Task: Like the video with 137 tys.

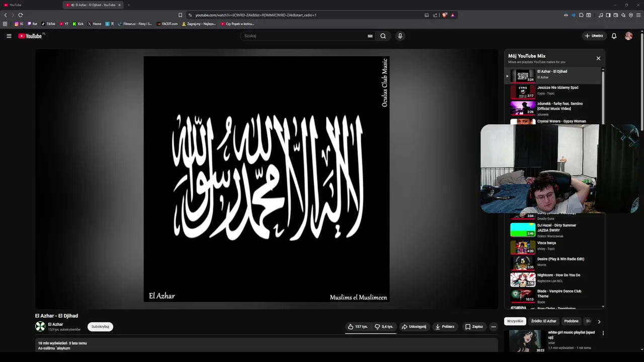Action: (358, 327)
